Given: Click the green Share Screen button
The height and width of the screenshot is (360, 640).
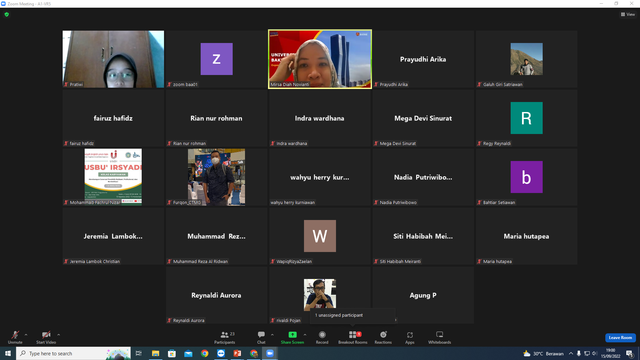Looking at the screenshot, I should pyautogui.click(x=292, y=337).
